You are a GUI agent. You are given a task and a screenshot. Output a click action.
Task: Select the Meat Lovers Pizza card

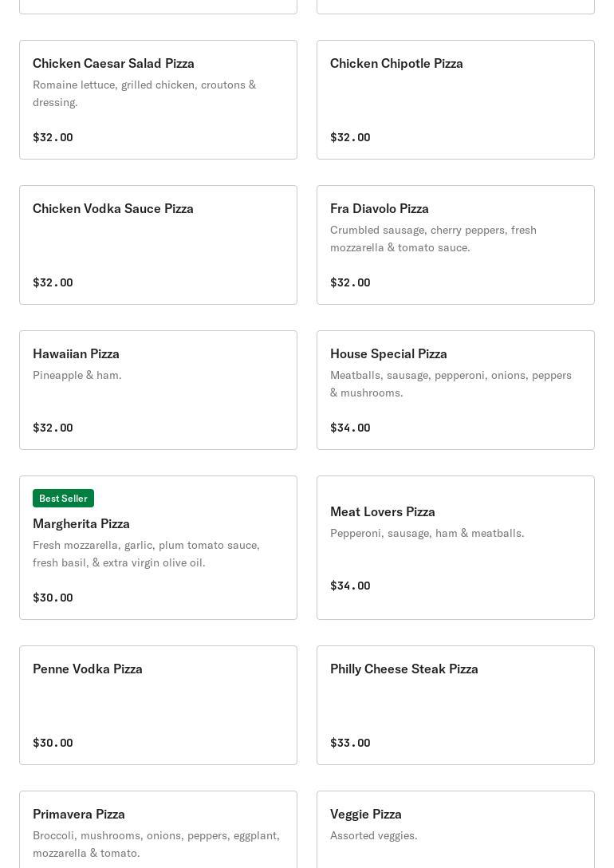click(x=456, y=547)
